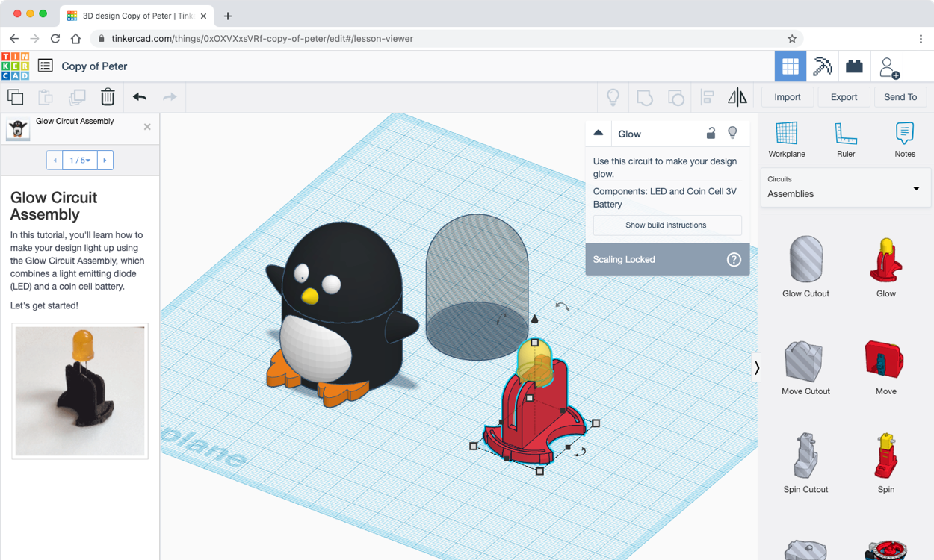Toggle show all hidden shapes bulb

(x=613, y=97)
